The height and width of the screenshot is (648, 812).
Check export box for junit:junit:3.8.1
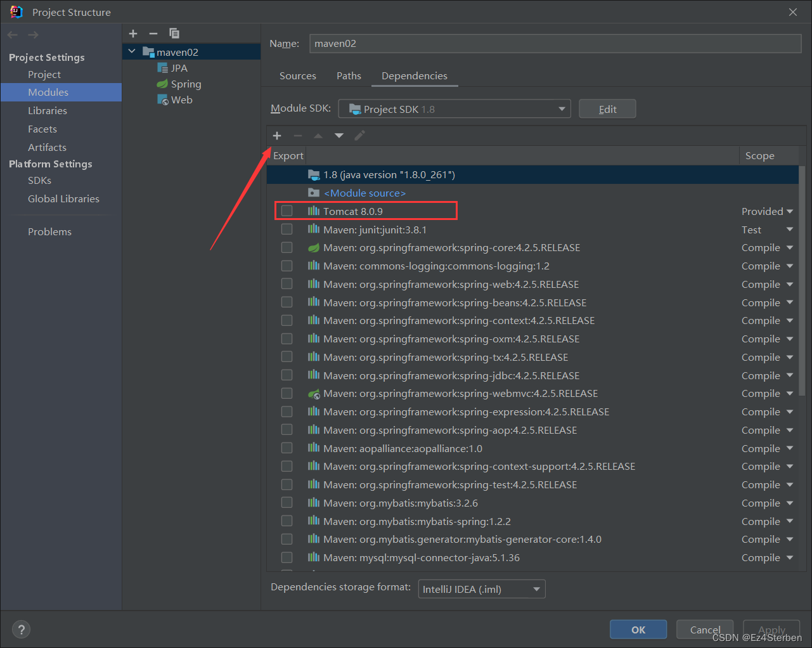tap(287, 230)
